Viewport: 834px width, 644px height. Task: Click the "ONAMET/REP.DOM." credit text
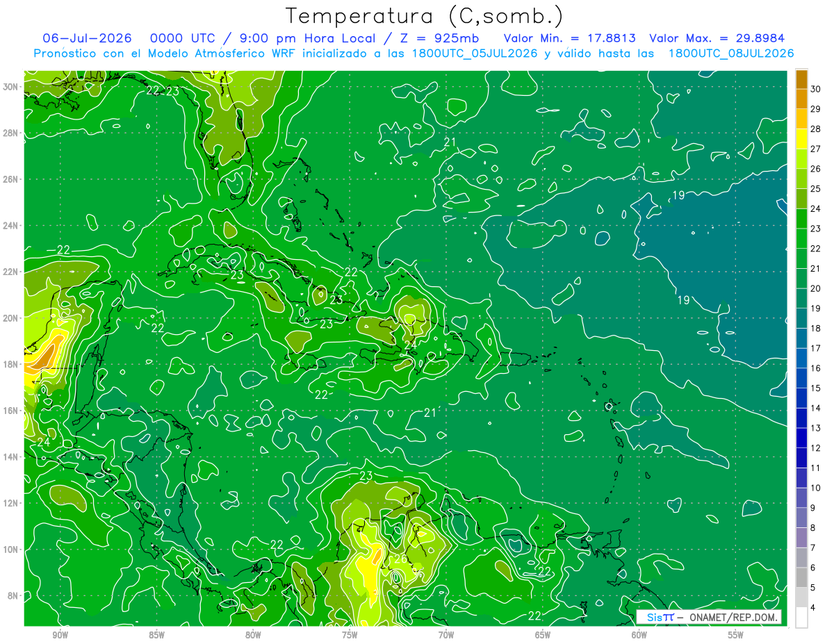click(733, 617)
